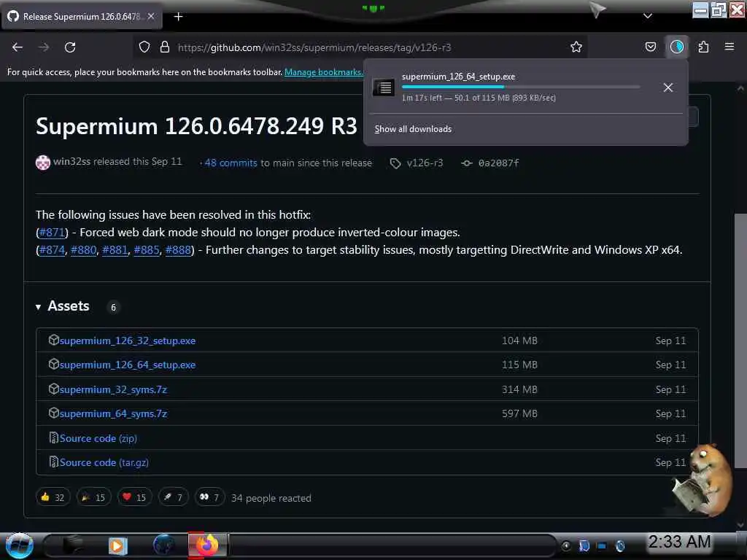The height and width of the screenshot is (560, 747).
Task: Click the hamster reading desktop mascot
Action: (x=703, y=480)
